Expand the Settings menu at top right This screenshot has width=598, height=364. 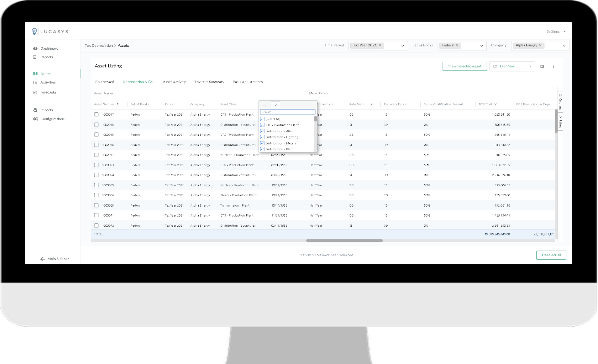click(556, 32)
